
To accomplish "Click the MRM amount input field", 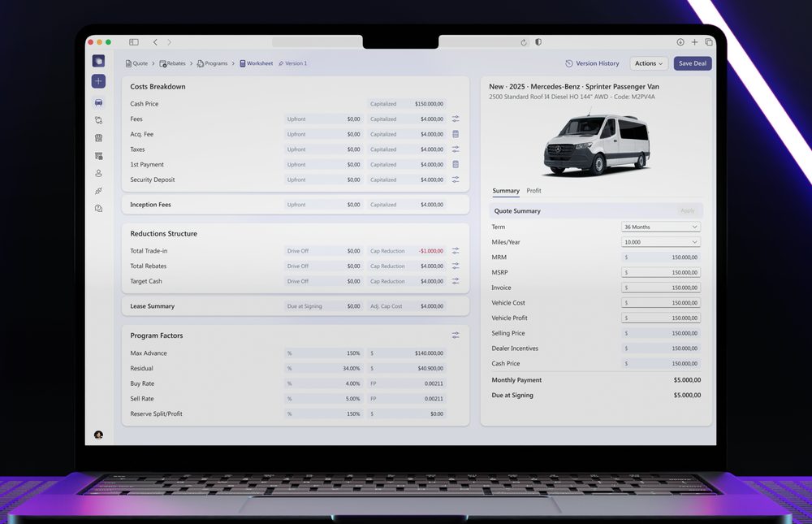I will (x=661, y=257).
